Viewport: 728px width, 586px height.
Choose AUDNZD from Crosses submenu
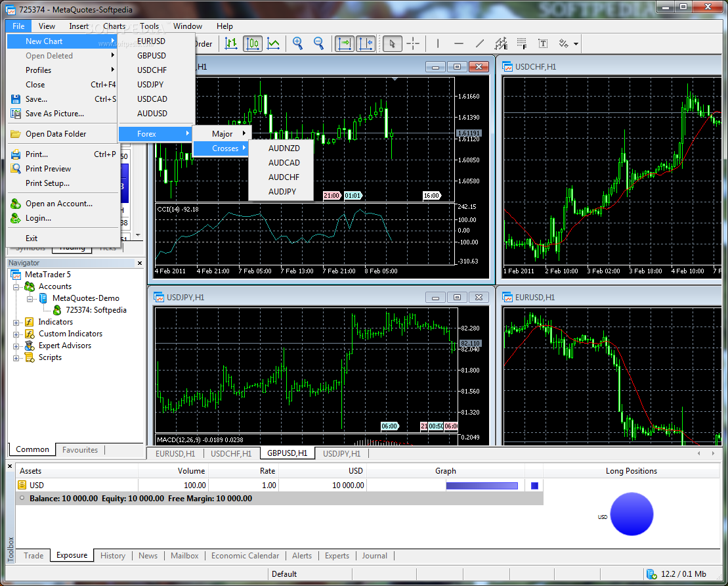point(282,148)
